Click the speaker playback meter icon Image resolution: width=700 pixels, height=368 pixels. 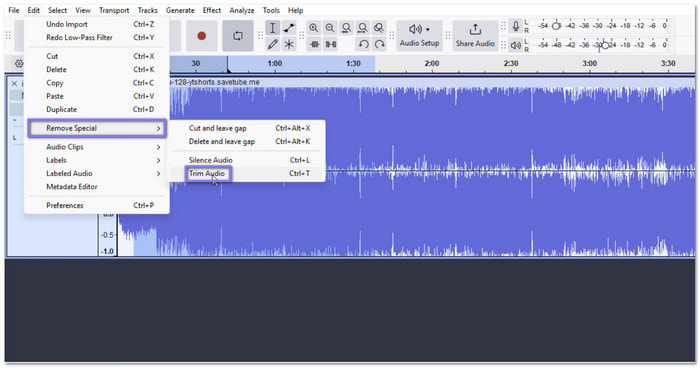[x=516, y=45]
